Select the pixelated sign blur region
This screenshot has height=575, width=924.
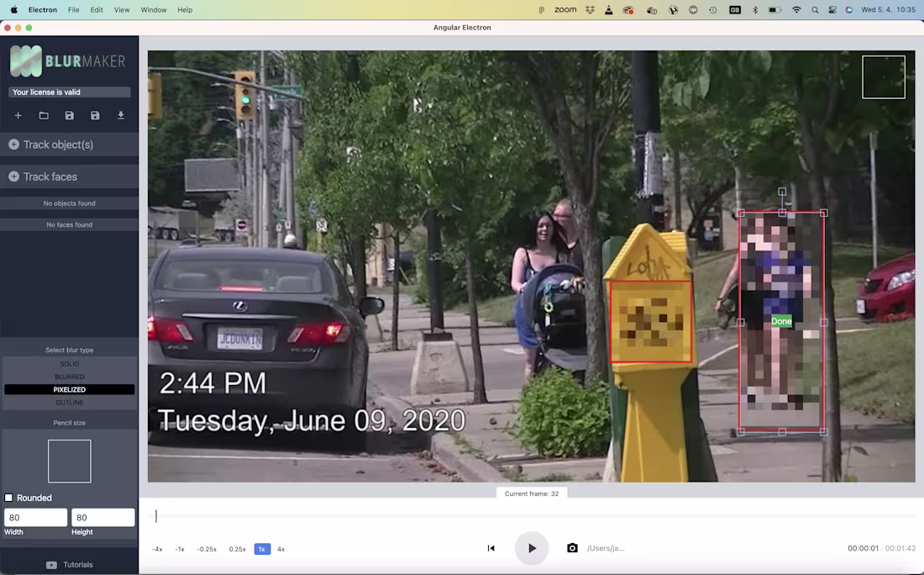[x=650, y=321]
